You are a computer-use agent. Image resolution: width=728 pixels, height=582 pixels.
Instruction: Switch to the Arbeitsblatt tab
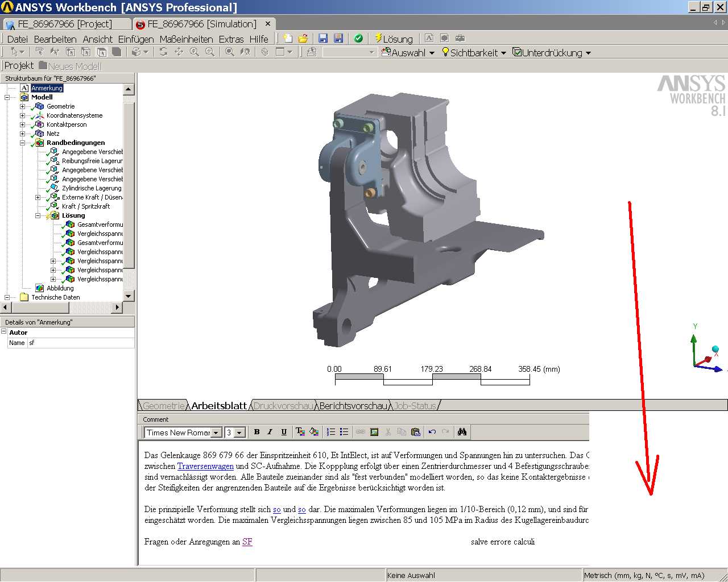pos(219,405)
